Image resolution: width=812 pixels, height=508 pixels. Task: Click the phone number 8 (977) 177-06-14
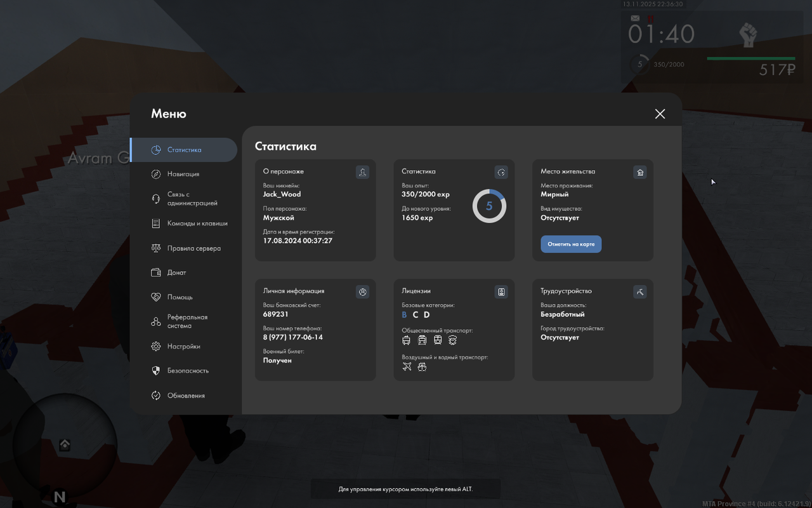pos(293,337)
